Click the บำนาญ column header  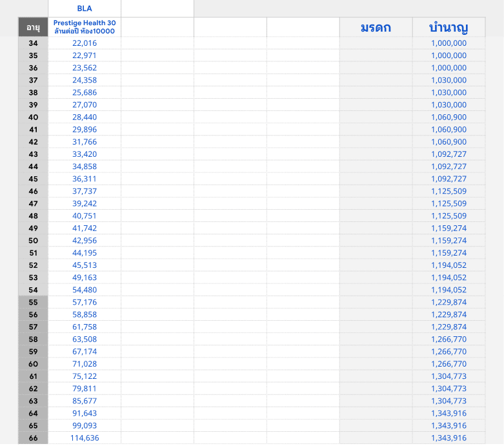point(449,27)
